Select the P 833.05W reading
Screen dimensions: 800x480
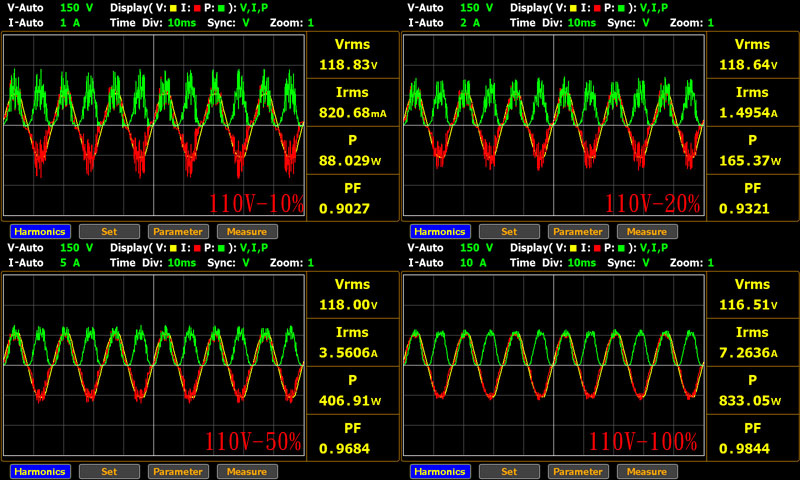(753, 390)
